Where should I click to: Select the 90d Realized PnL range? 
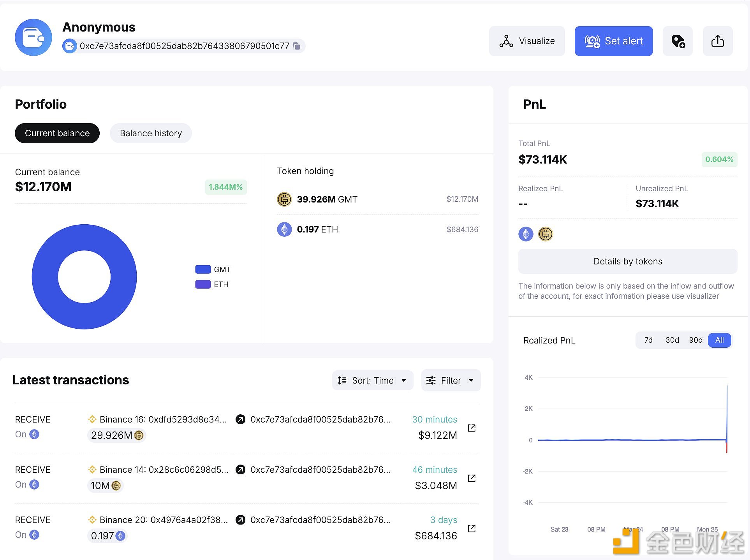coord(695,340)
